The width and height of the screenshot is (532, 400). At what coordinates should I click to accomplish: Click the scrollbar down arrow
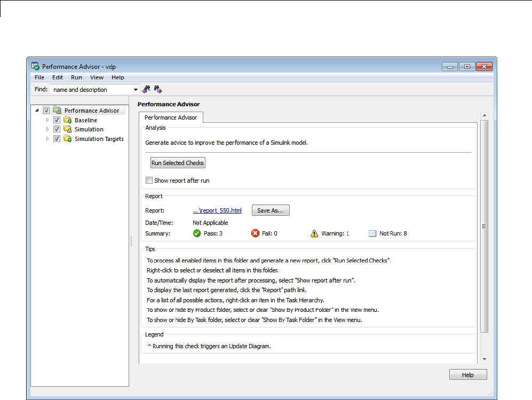pos(485,359)
